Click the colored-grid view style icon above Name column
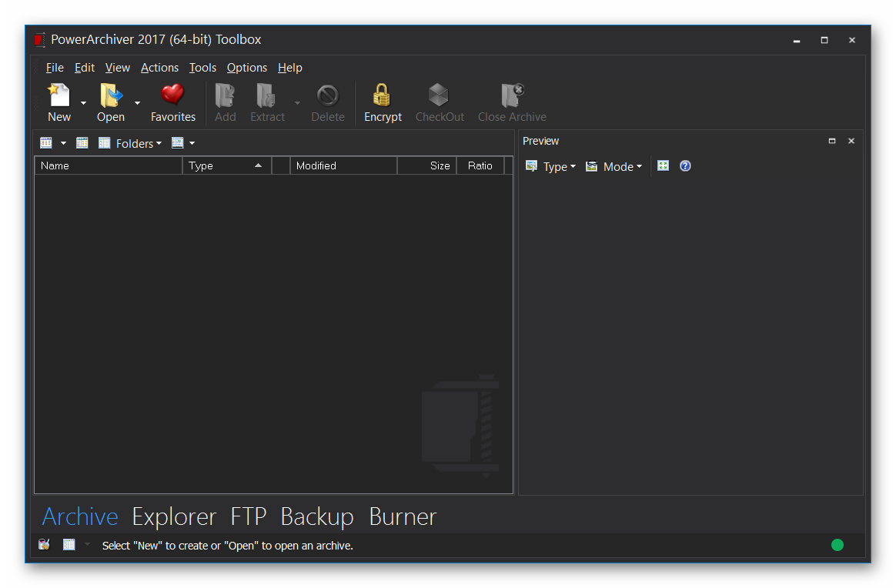 (x=46, y=143)
